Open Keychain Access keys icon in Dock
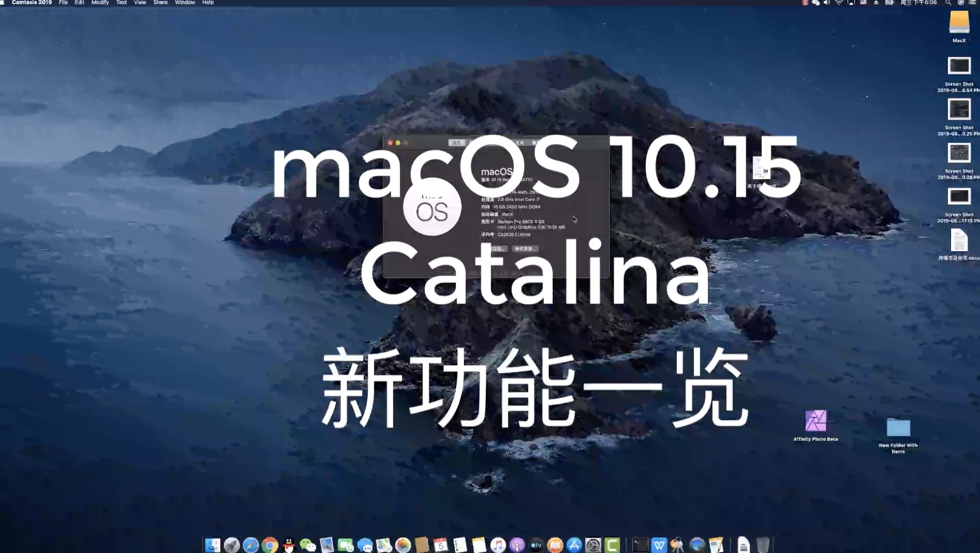 (x=678, y=545)
